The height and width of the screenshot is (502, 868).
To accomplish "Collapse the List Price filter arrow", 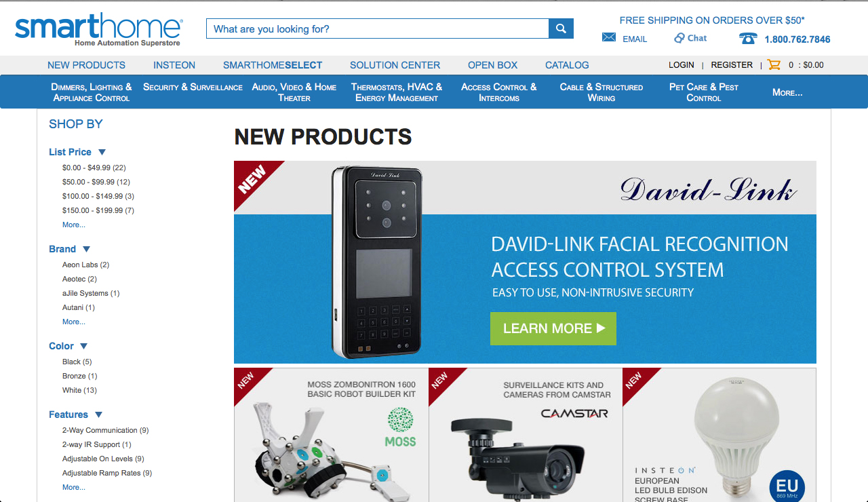I will 102,153.
